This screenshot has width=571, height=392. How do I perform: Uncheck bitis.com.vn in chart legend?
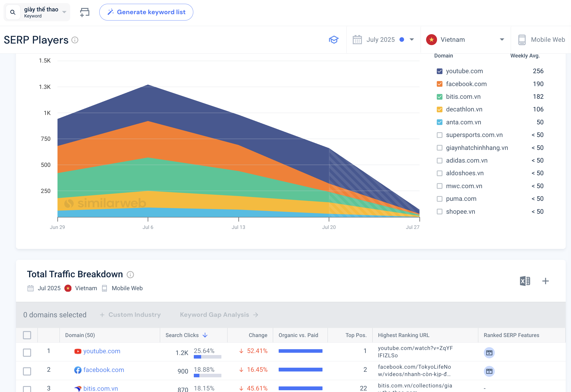[440, 97]
